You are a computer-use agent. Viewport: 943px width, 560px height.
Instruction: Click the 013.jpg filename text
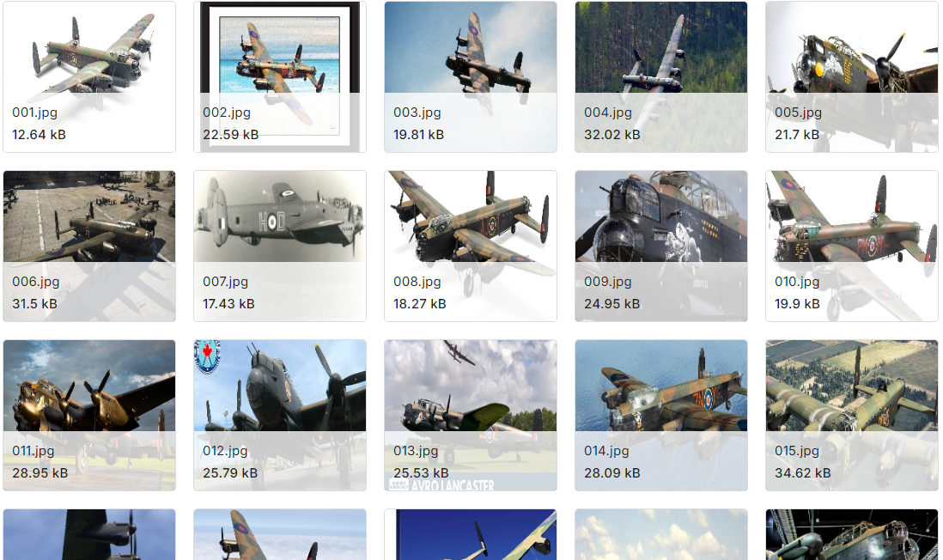pyautogui.click(x=416, y=451)
